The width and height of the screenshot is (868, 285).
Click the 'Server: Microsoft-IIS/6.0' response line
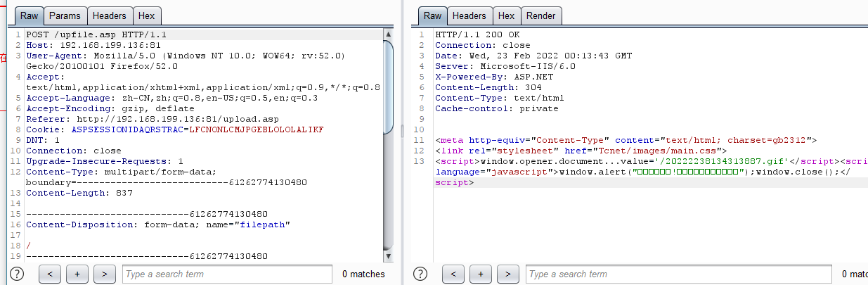[x=505, y=66]
